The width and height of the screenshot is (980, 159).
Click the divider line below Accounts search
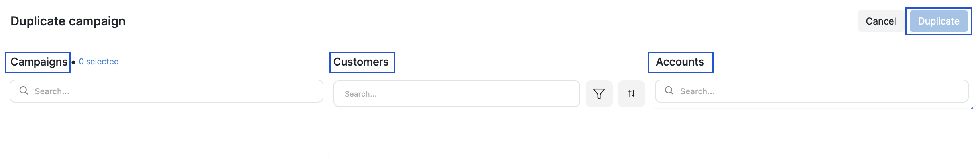point(811,108)
